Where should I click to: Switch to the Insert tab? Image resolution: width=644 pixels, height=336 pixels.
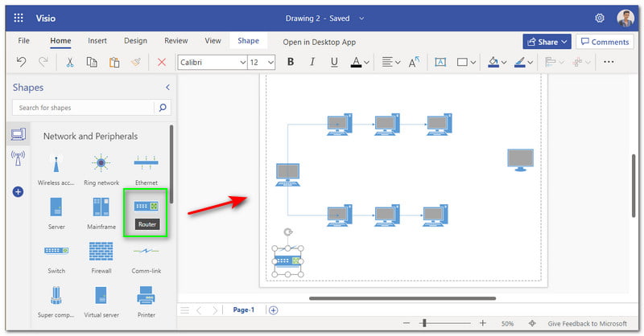(x=97, y=41)
